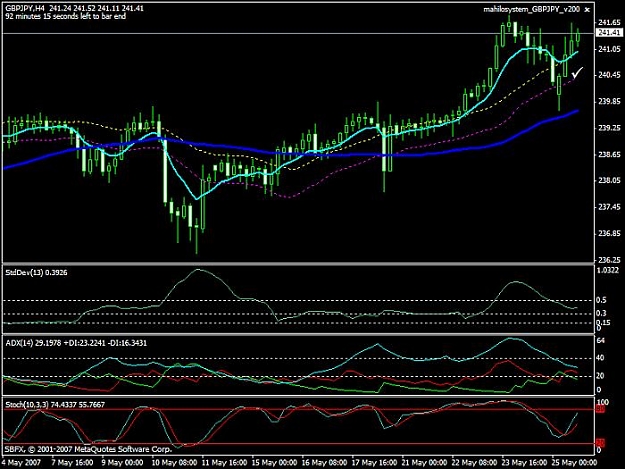Click the GBPJPY,H4 symbol title text
Viewport: 625px width, 469px height.
pyautogui.click(x=25, y=8)
